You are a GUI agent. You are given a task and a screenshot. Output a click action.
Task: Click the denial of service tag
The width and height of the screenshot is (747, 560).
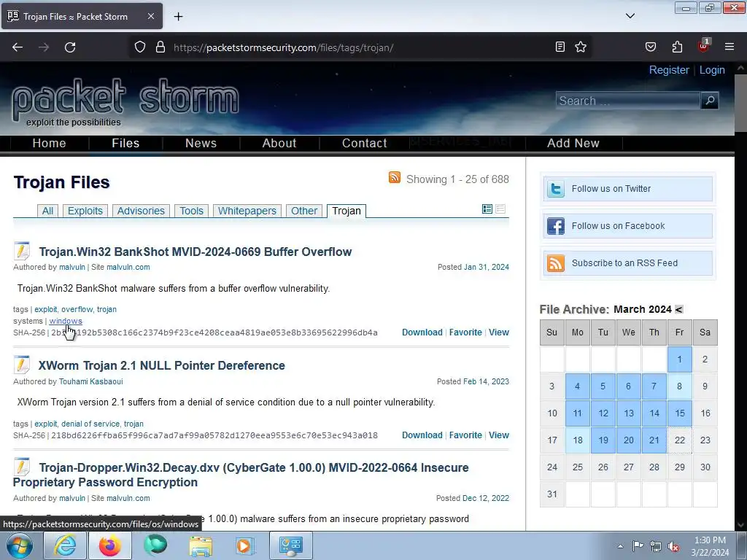(90, 424)
